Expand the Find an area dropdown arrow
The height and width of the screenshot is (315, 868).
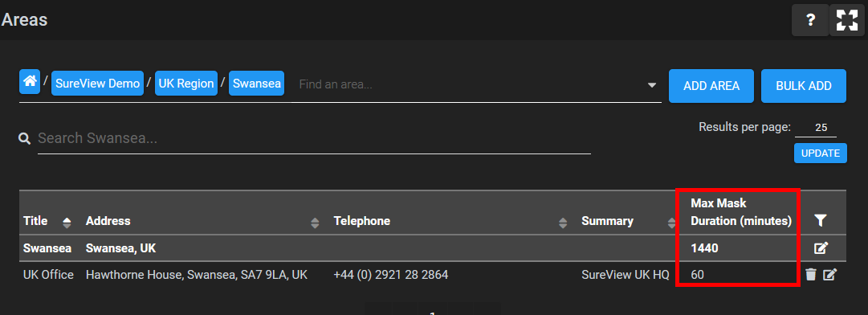click(x=652, y=84)
